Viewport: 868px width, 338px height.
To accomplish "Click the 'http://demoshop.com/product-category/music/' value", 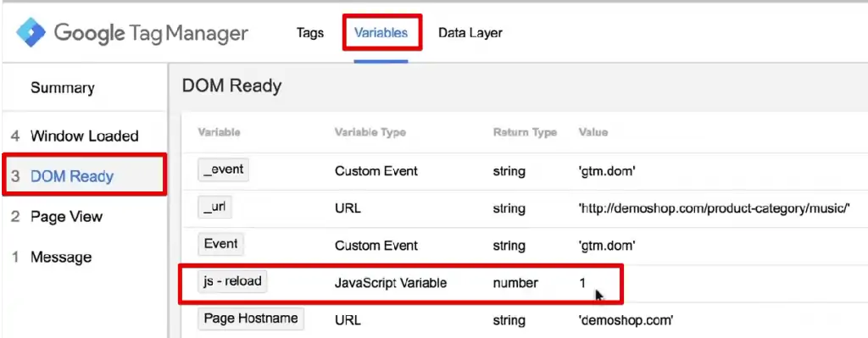I will pos(714,208).
